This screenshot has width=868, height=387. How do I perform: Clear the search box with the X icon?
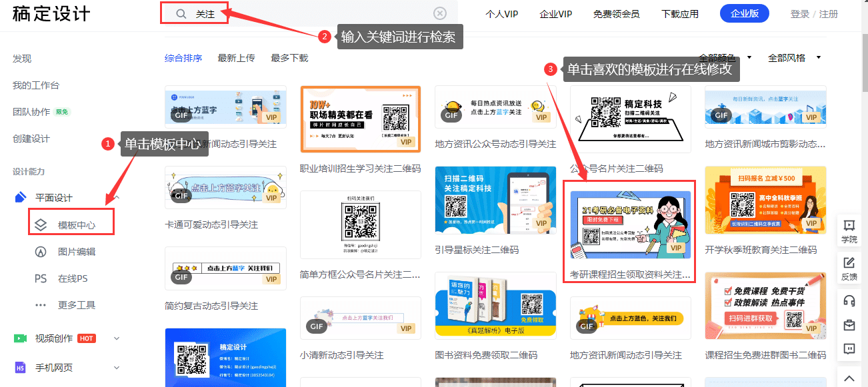coord(440,13)
